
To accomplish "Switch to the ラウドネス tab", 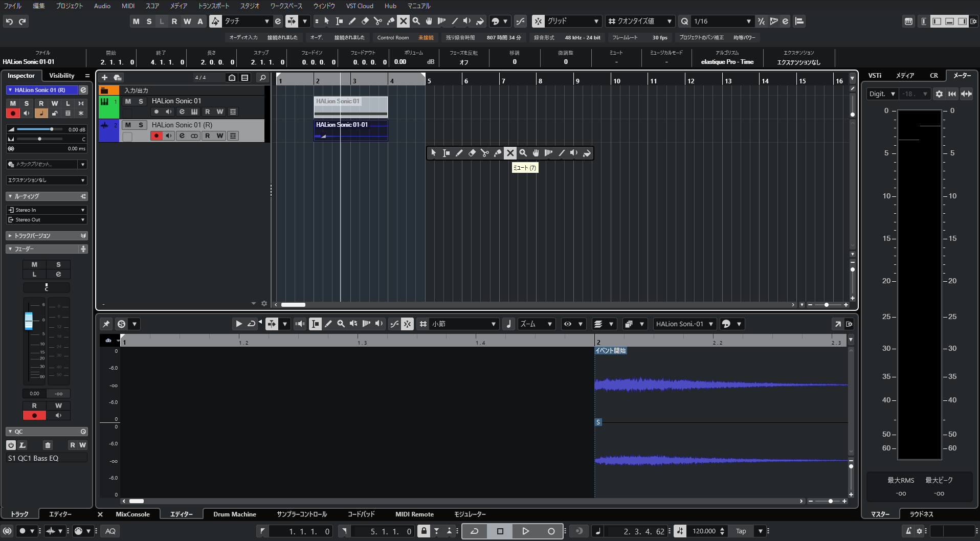I will tap(922, 514).
